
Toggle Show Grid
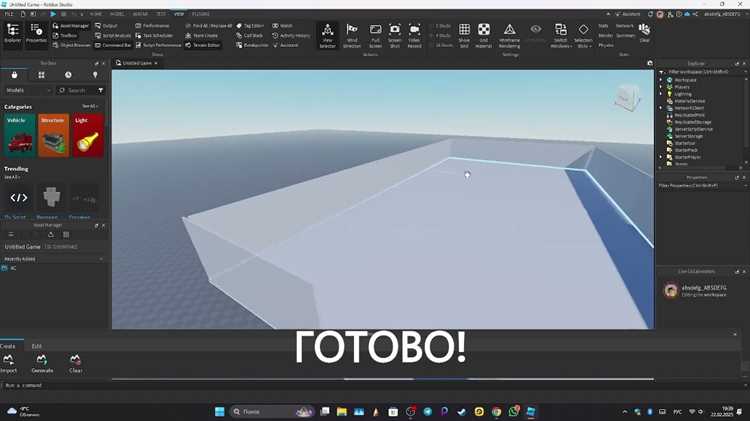tap(464, 35)
